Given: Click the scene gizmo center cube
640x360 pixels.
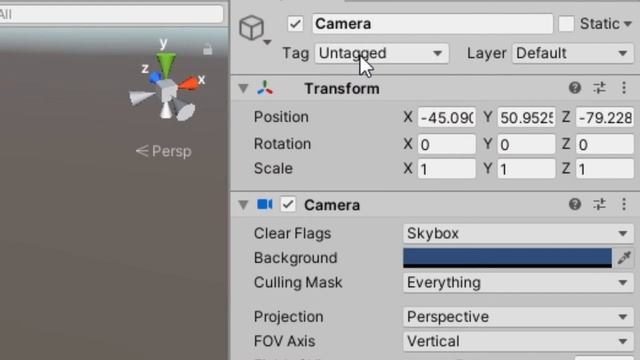Looking at the screenshot, I should point(167,91).
